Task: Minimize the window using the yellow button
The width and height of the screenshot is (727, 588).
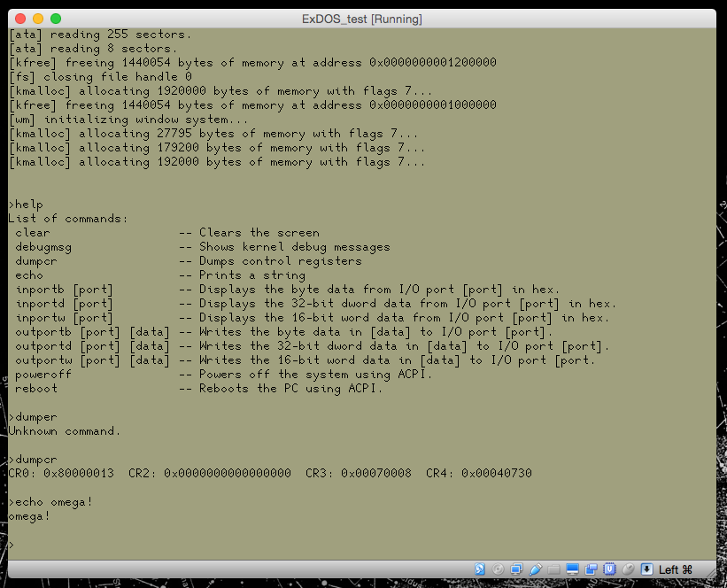Action: 38,19
